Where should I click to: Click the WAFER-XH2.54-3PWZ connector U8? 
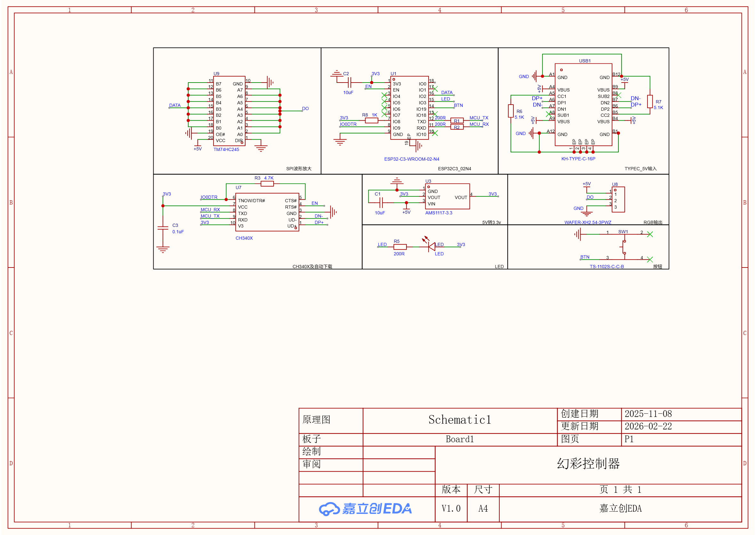click(618, 199)
